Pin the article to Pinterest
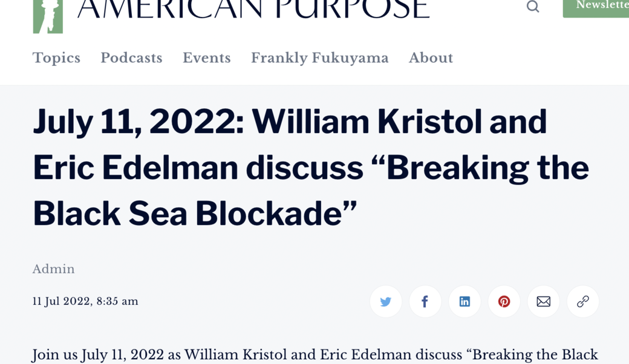Image resolution: width=629 pixels, height=364 pixels. click(x=504, y=301)
